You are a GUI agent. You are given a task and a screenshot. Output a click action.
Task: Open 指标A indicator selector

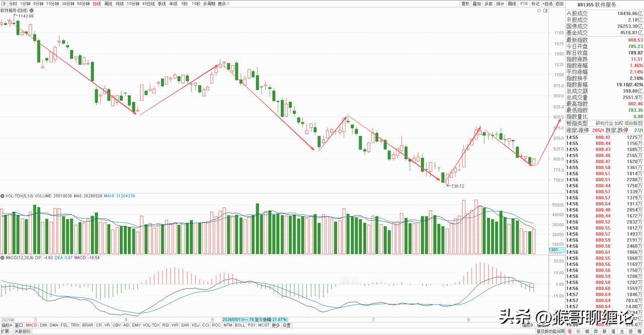point(6,325)
